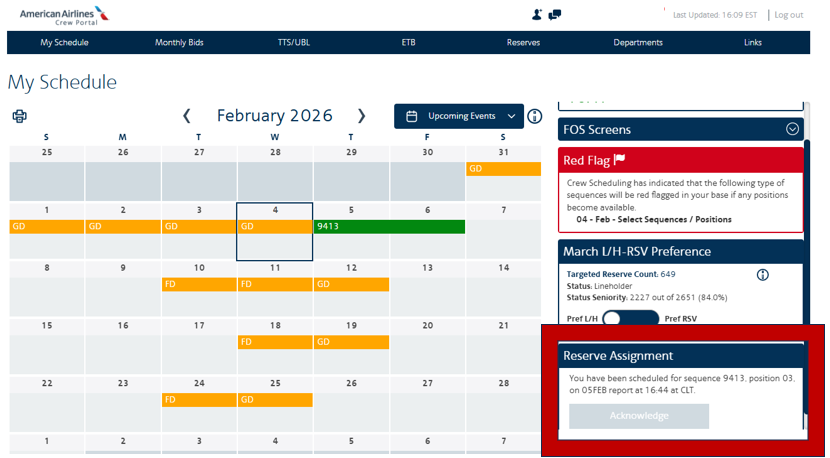This screenshot has height=458, width=830.
Task: Open the info icon beside Upcoming Events
Action: [535, 116]
